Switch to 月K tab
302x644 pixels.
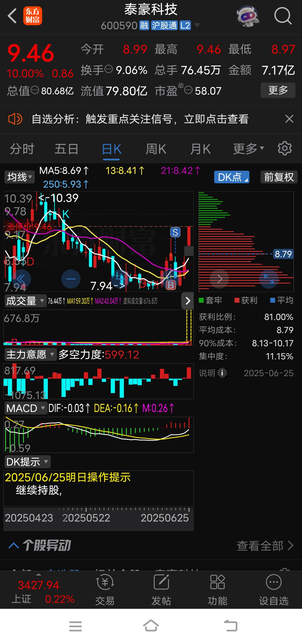[x=200, y=149]
